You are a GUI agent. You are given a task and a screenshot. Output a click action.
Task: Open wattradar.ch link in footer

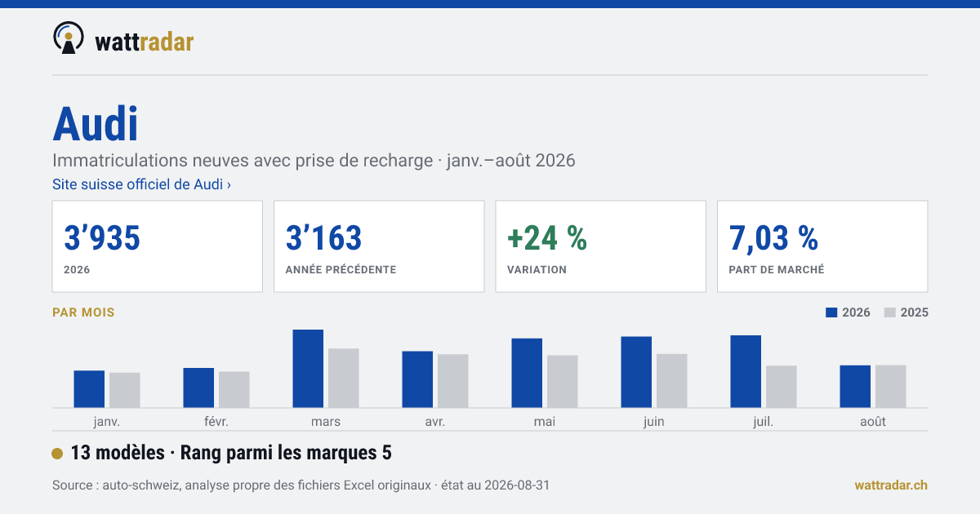tap(891, 485)
